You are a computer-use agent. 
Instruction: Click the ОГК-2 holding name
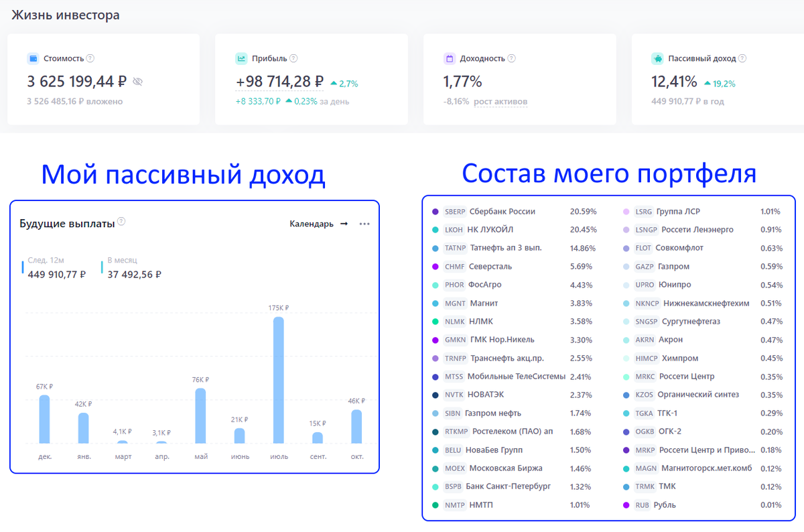point(670,431)
